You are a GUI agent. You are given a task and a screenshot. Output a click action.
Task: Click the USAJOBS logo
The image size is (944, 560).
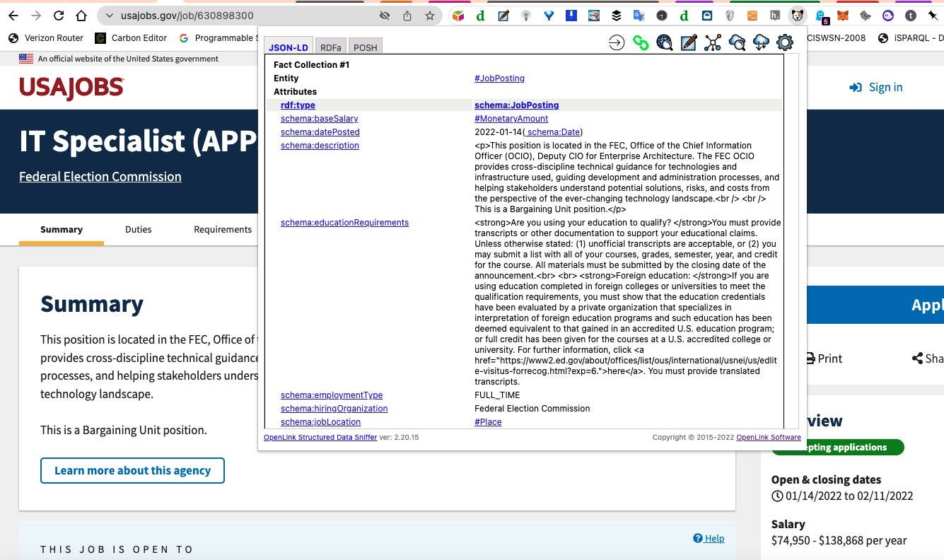pos(71,88)
